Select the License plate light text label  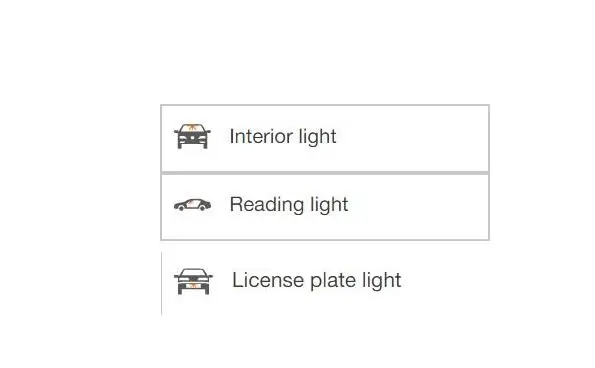coord(316,280)
